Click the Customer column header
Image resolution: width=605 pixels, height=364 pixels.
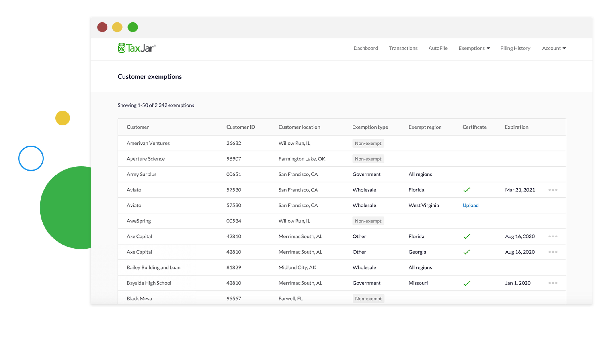(x=138, y=127)
